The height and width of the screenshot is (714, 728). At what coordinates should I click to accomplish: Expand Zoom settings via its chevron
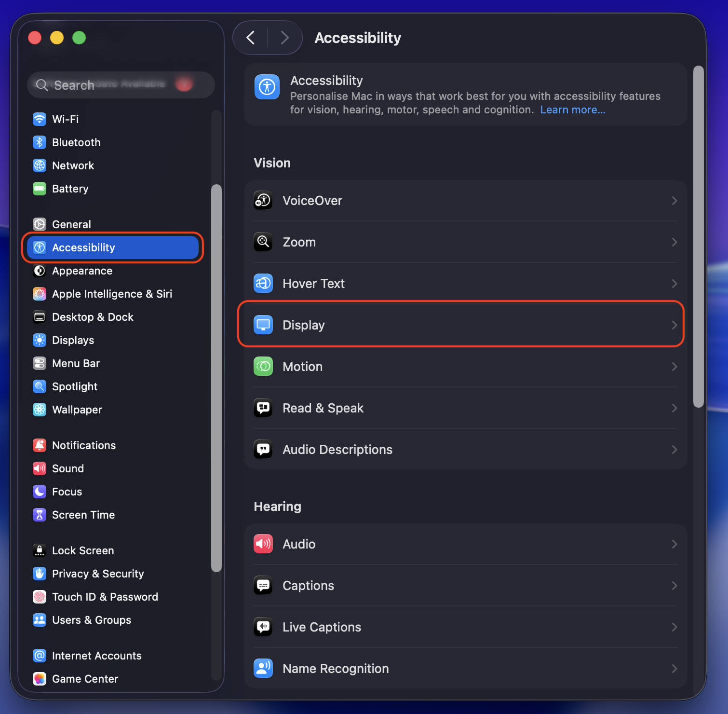674,242
